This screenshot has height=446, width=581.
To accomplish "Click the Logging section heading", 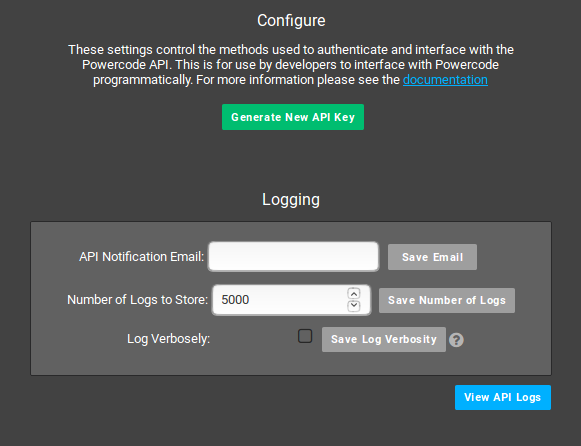I will pos(291,200).
